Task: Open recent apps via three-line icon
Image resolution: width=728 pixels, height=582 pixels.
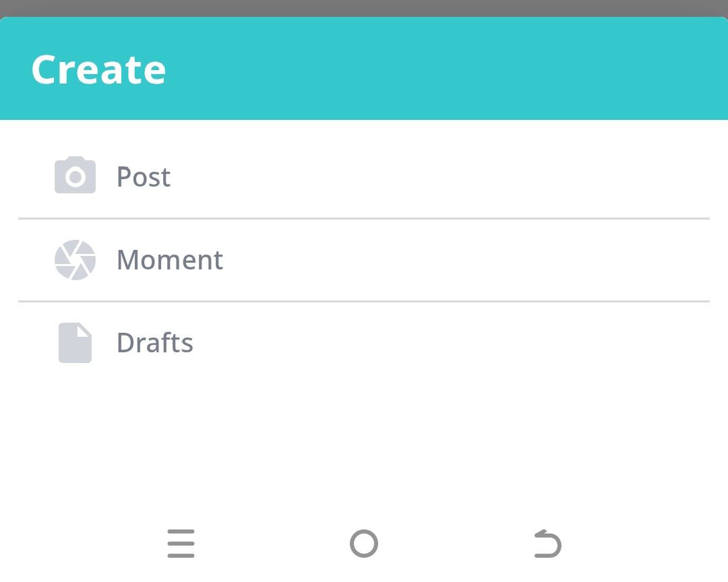Action: pos(181,544)
